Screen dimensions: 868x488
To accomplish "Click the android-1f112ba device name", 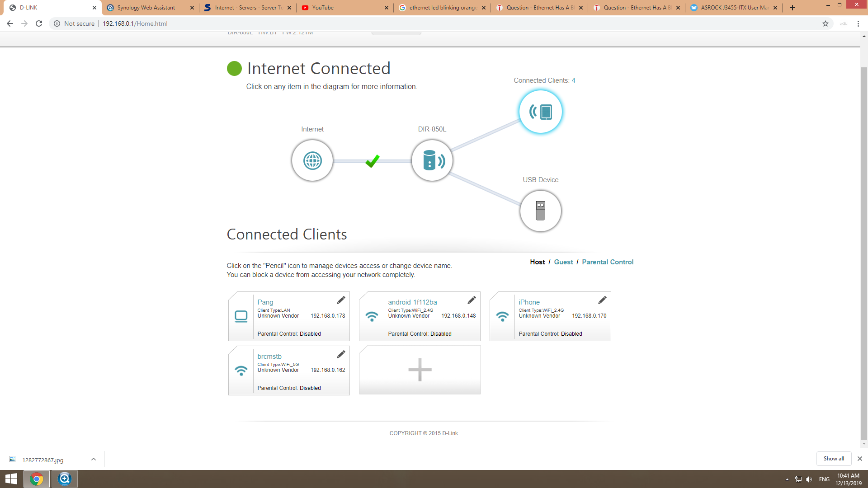I will (412, 302).
